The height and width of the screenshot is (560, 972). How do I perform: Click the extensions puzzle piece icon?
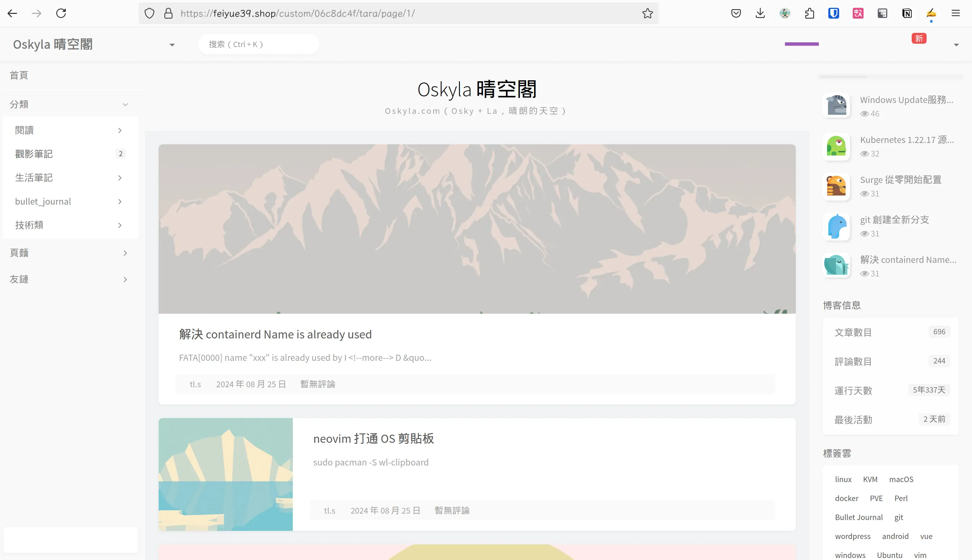(x=809, y=14)
